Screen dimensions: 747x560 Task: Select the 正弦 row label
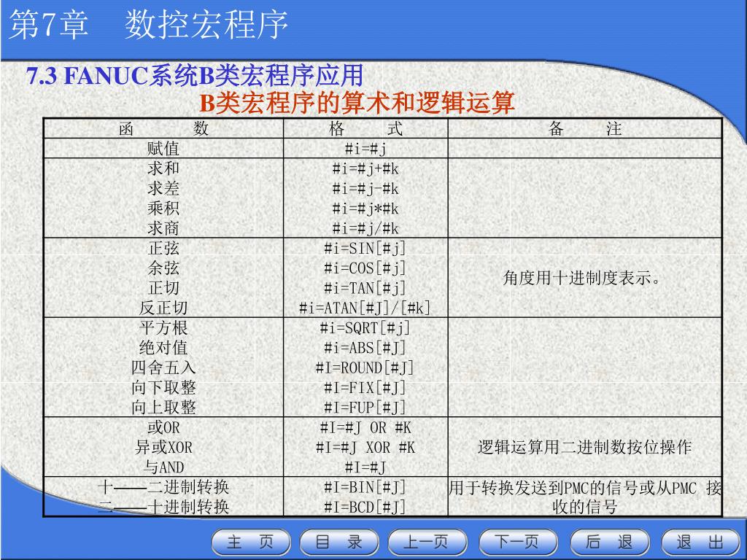[x=163, y=248]
